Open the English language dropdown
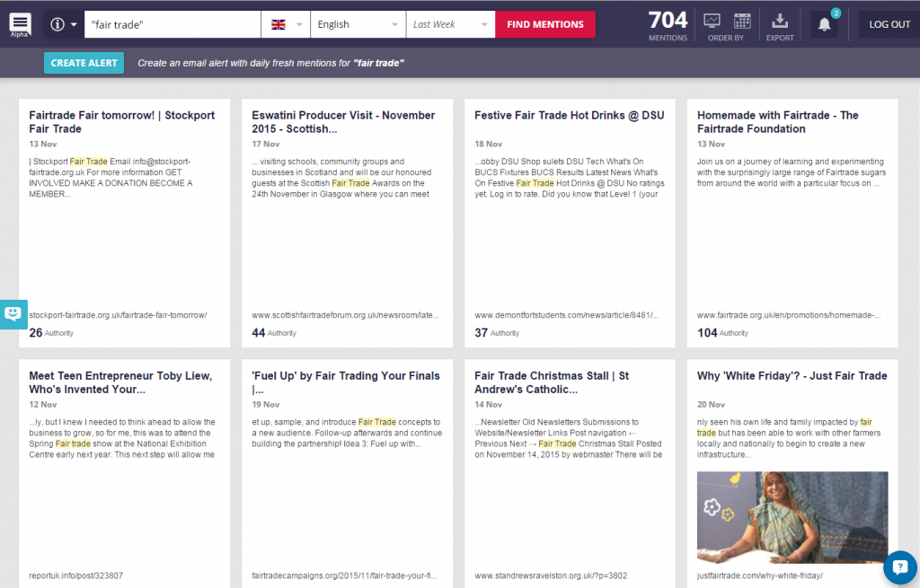This screenshot has width=920, height=588. [358, 24]
